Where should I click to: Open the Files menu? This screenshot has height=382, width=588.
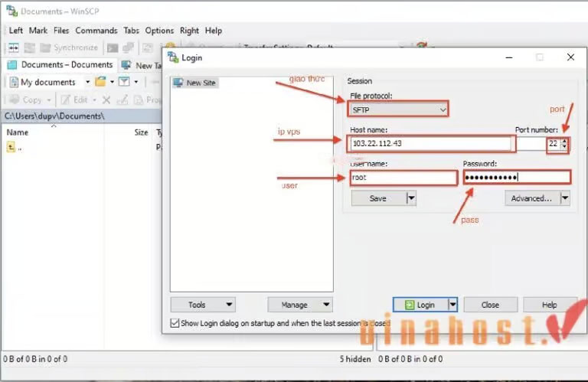click(x=61, y=31)
